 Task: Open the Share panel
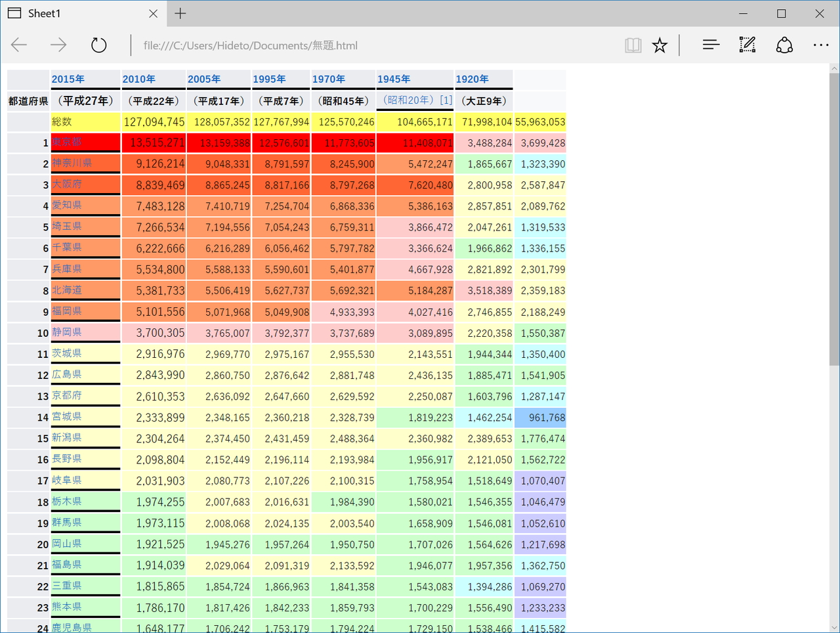click(x=784, y=45)
